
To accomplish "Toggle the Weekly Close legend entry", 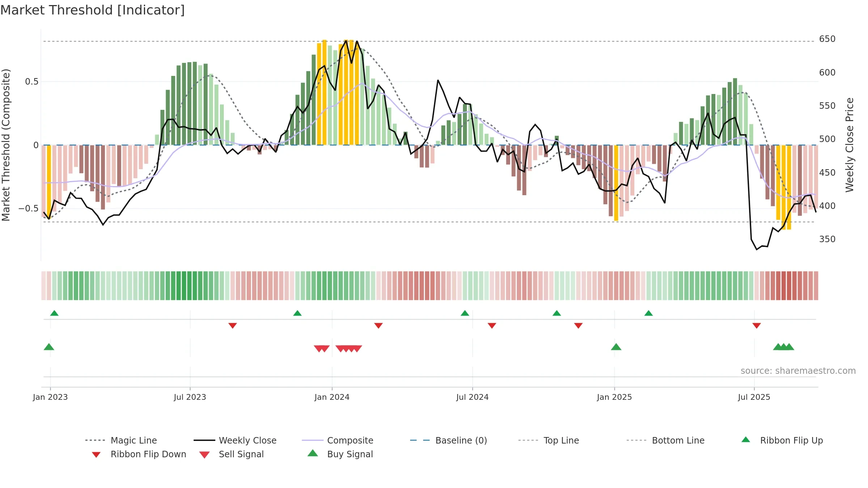I will pyautogui.click(x=235, y=440).
